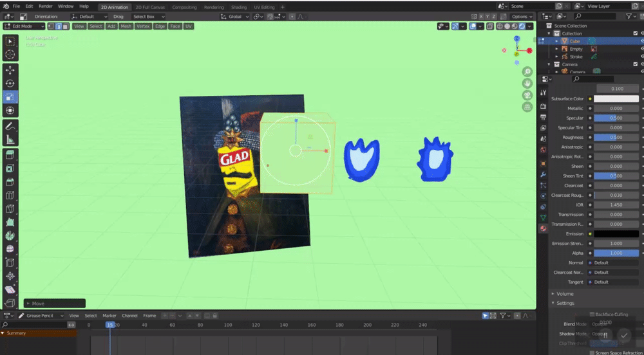644x355 pixels.
Task: Open the Render menu
Action: click(x=45, y=6)
